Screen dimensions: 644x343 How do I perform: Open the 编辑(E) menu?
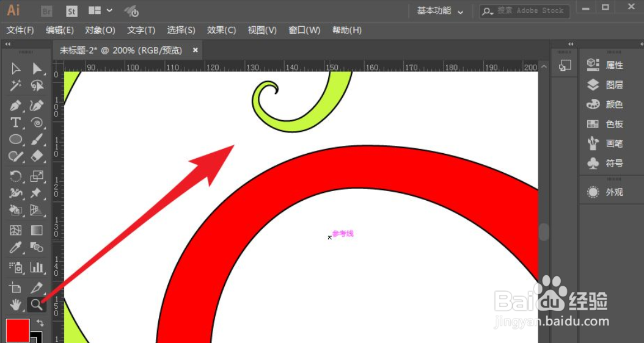point(60,31)
